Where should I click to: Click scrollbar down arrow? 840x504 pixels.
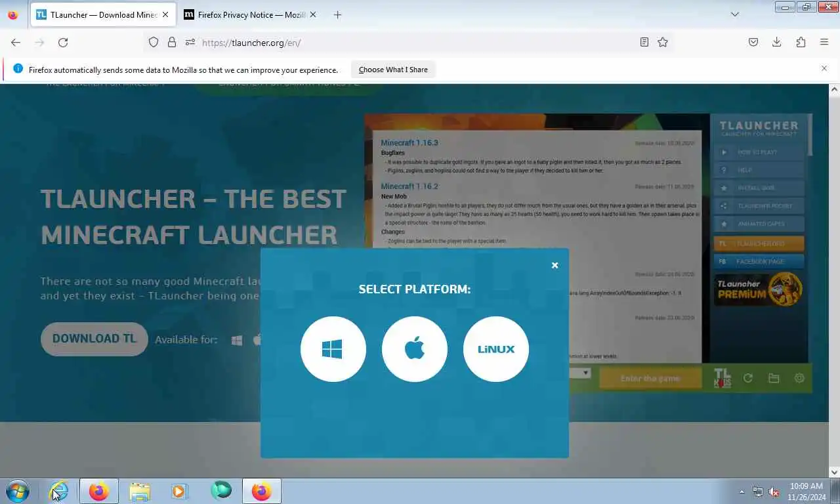[x=834, y=472]
